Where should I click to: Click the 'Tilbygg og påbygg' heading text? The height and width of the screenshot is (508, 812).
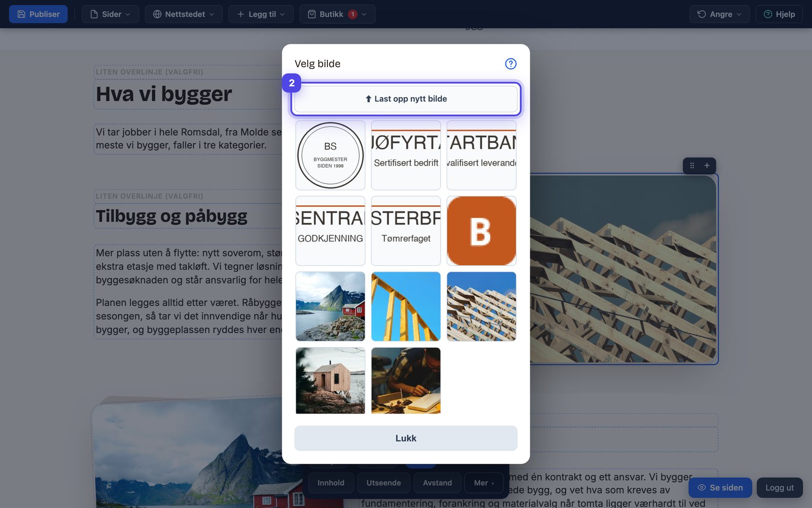[x=172, y=216]
